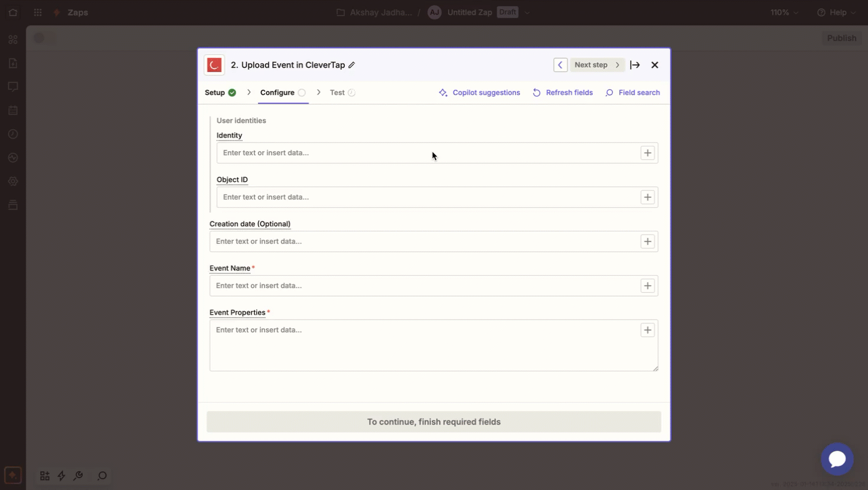
Task: Click the bottom toolbar search icon
Action: pyautogui.click(x=102, y=476)
